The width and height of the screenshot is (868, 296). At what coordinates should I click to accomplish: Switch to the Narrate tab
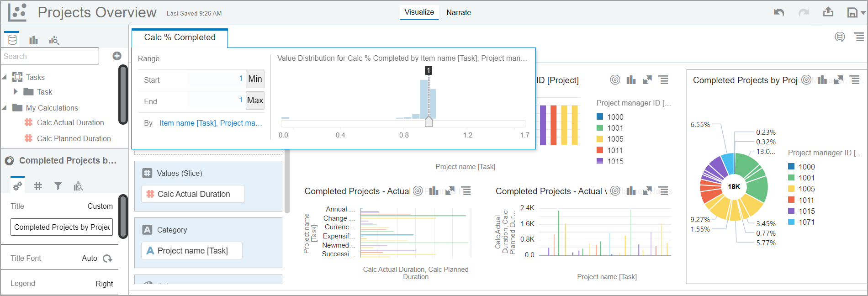pos(459,12)
